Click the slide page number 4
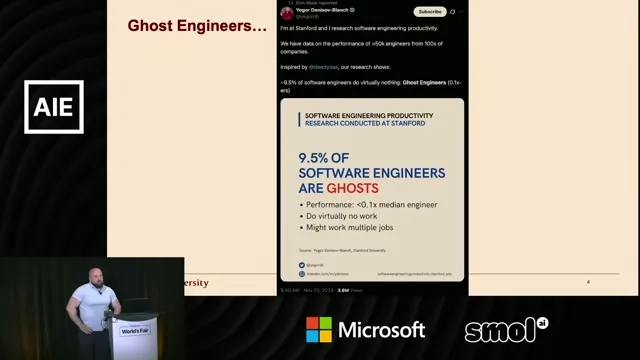This screenshot has height=360, width=640. [x=588, y=282]
